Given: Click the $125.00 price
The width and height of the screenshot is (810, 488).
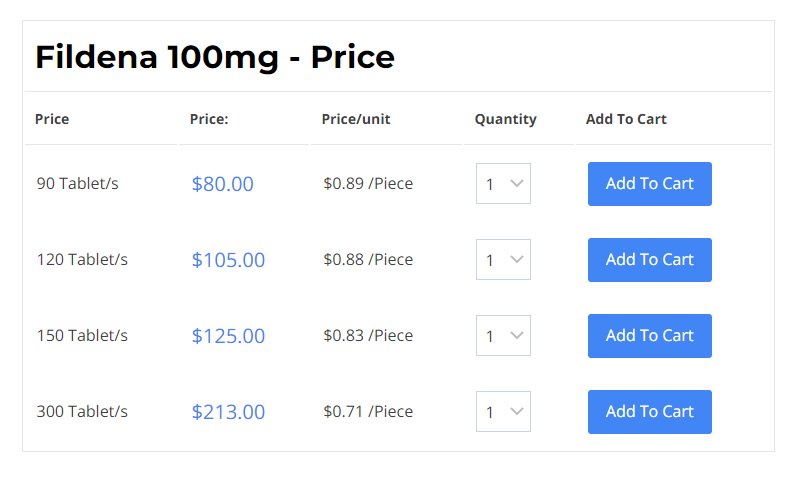Looking at the screenshot, I should tap(228, 336).
